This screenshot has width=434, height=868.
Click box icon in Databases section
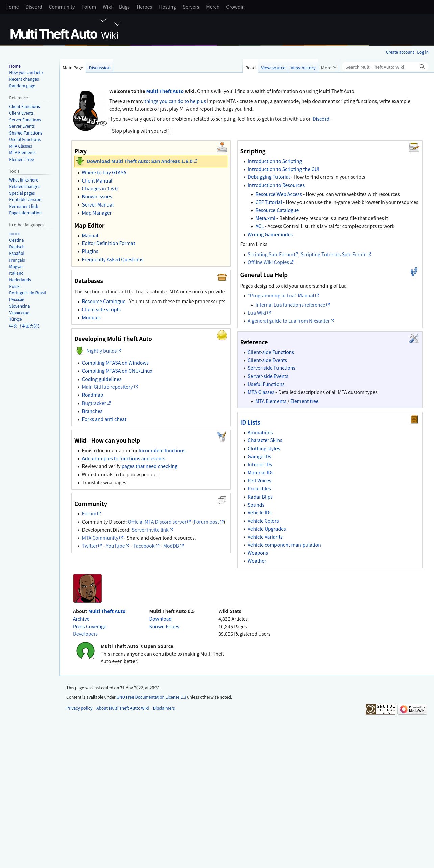click(222, 277)
